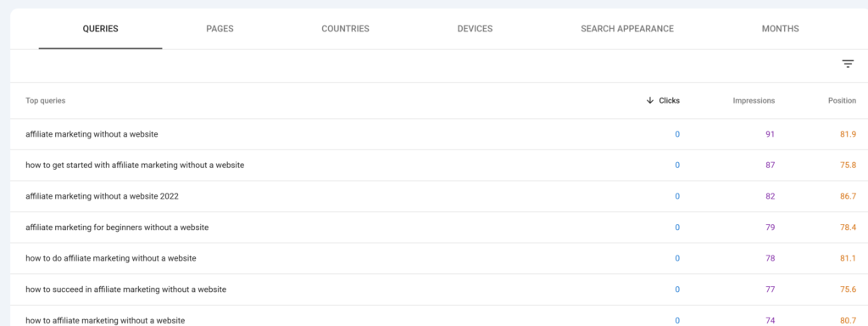The height and width of the screenshot is (326, 868).
Task: Select query 'affiliate marketing for beginners without a website'
Action: click(117, 228)
